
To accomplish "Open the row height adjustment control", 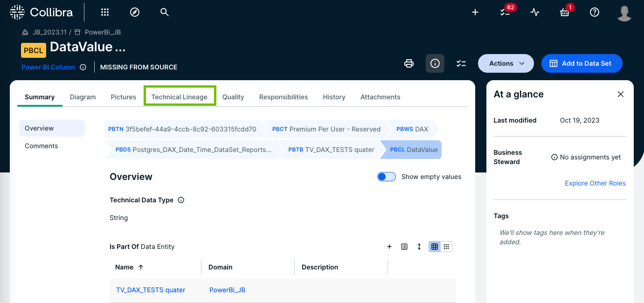I will (x=419, y=247).
